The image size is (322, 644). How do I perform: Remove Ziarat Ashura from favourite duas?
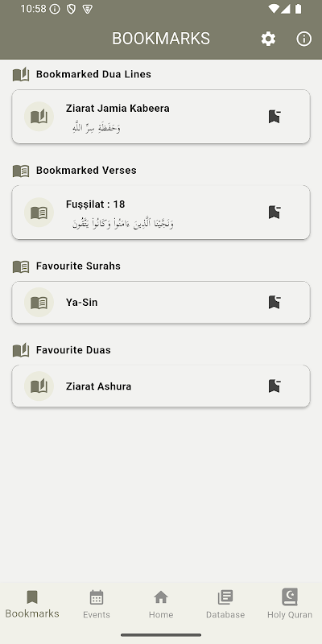coord(275,386)
